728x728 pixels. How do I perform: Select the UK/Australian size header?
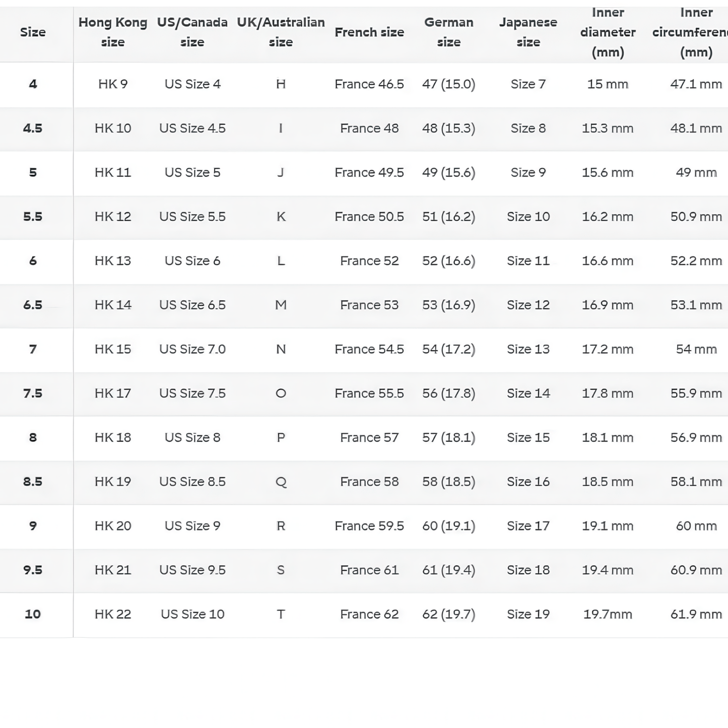(281, 32)
